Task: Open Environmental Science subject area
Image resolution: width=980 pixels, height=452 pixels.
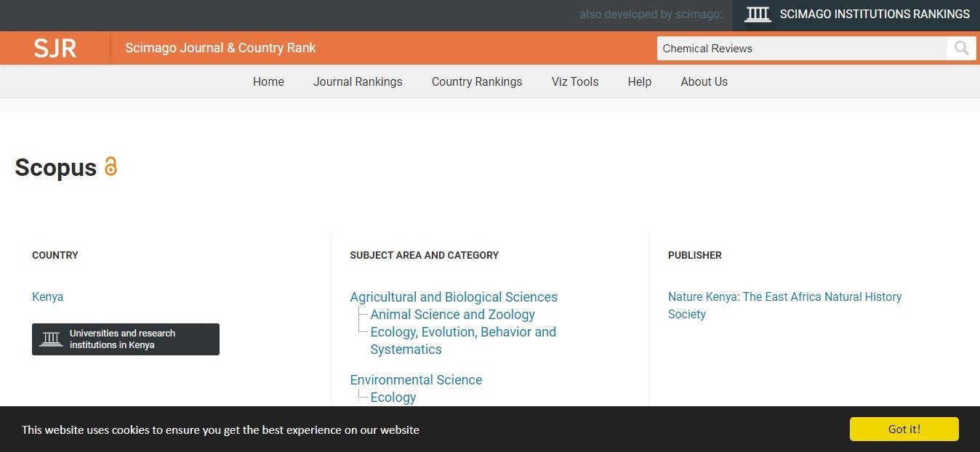Action: 416,380
